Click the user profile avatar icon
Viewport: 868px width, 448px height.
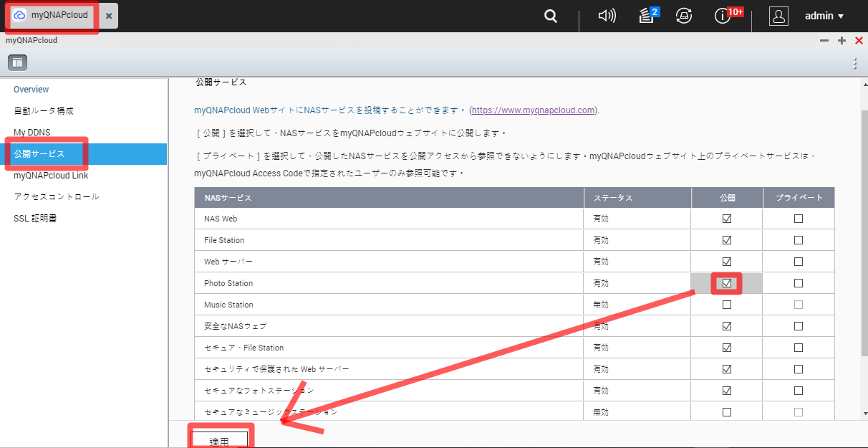(778, 16)
